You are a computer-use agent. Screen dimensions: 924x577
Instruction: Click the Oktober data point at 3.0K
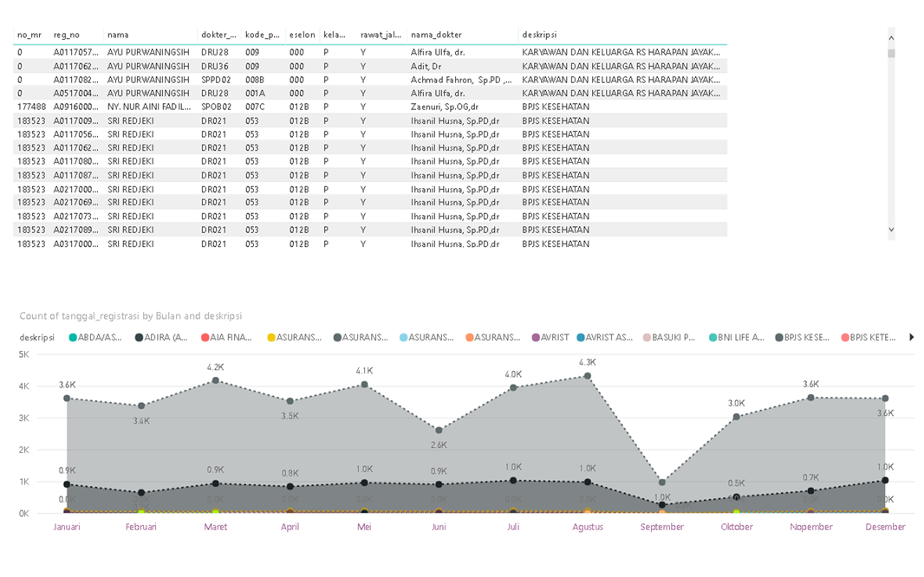coord(737,417)
